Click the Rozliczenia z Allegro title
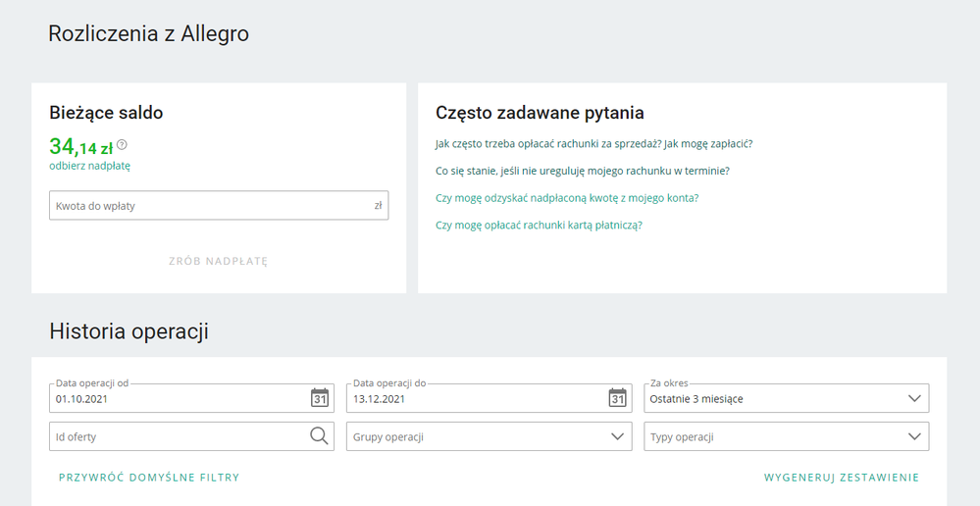The image size is (980, 506). 149,33
